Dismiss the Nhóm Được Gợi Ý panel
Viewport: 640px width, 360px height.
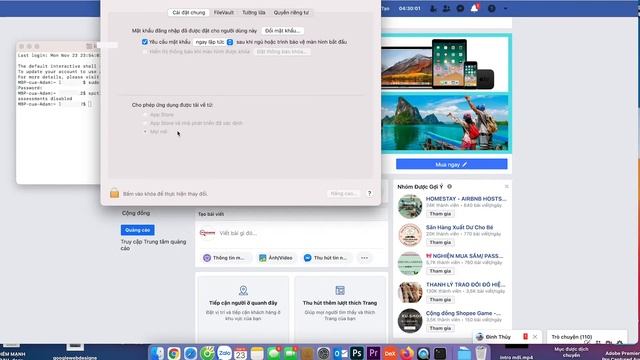click(x=506, y=187)
